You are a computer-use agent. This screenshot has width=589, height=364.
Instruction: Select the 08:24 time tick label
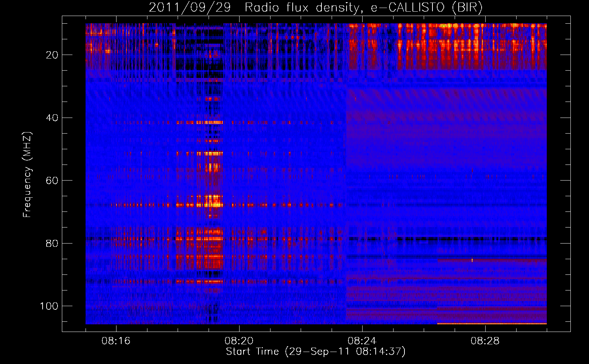pyautogui.click(x=362, y=341)
